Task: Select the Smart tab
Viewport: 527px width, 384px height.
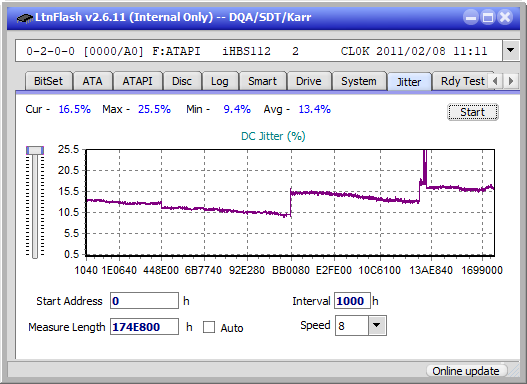Action: pos(262,81)
